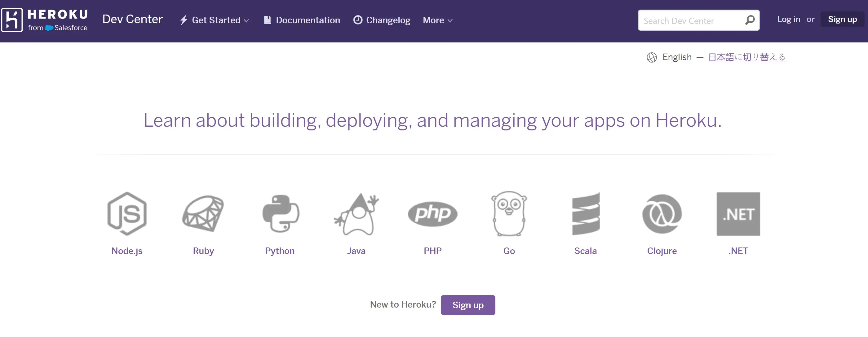Image resolution: width=868 pixels, height=337 pixels.
Task: Click the purple Sign up button
Action: (x=468, y=305)
